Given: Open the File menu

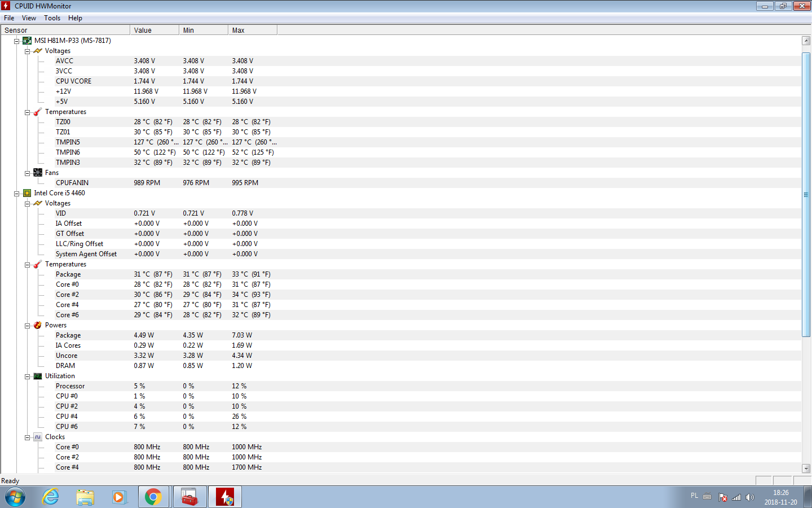Looking at the screenshot, I should coord(9,18).
